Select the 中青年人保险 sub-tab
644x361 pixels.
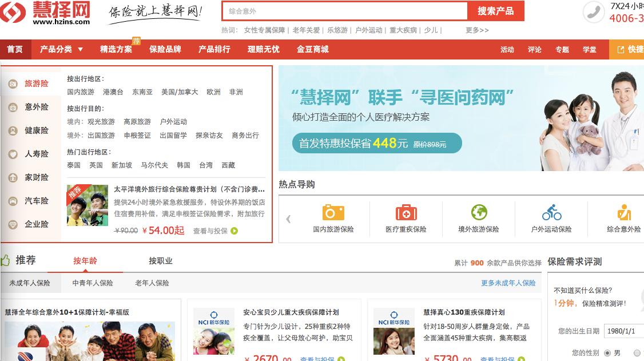pyautogui.click(x=93, y=283)
